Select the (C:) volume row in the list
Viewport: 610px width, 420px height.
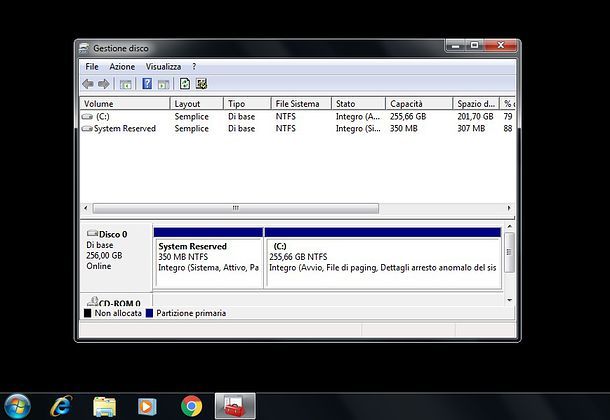[x=298, y=116]
